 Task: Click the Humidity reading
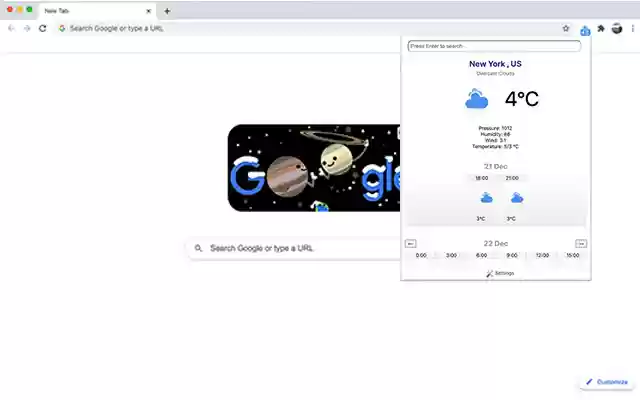point(495,134)
